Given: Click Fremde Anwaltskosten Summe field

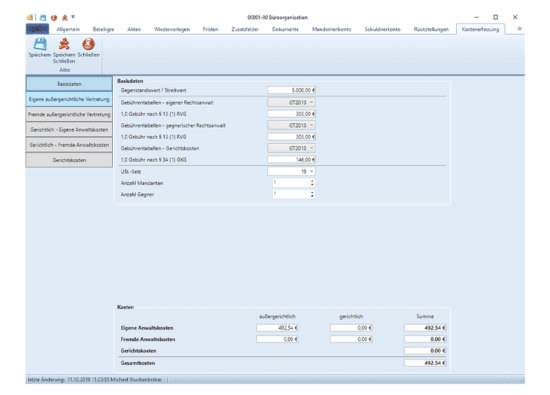Looking at the screenshot, I should (425, 339).
